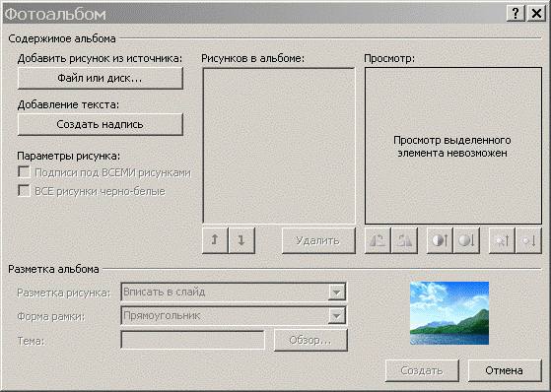Decrease picture brightness icon
This screenshot has height=392, width=551.
click(x=528, y=240)
